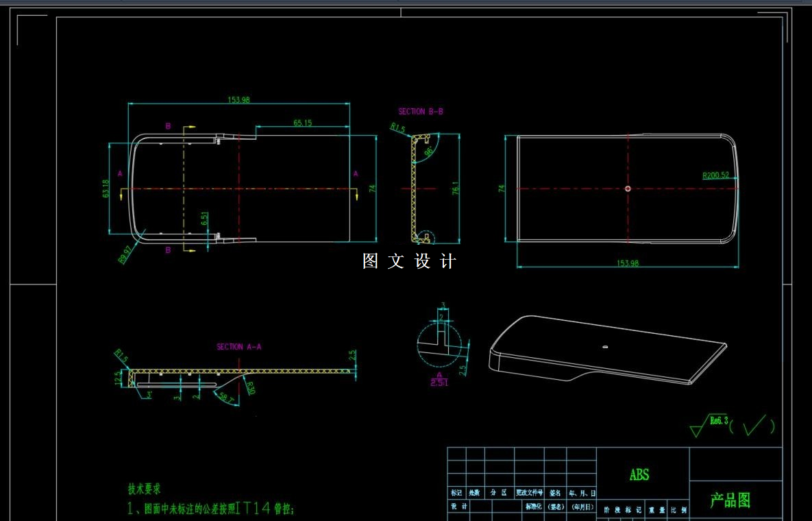
Task: Select the 65.15 dimension text
Action: pyautogui.click(x=302, y=123)
